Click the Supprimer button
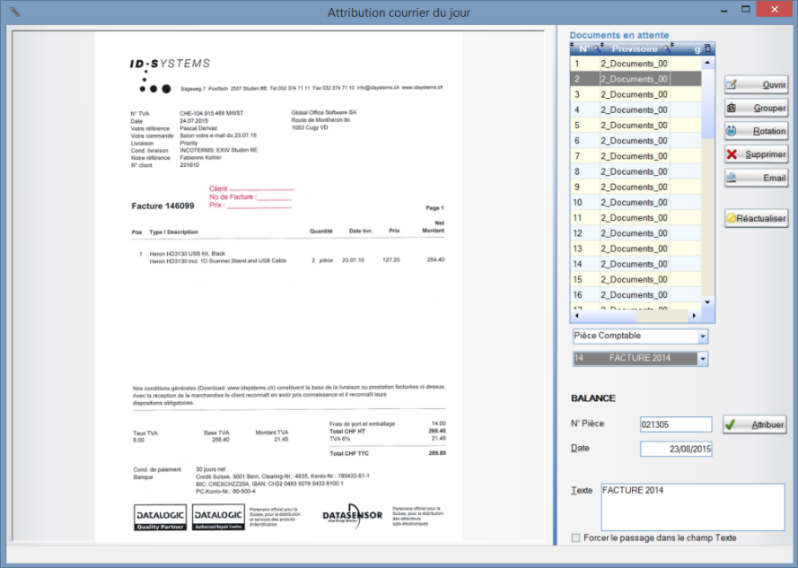The width and height of the screenshot is (798, 568). click(756, 154)
